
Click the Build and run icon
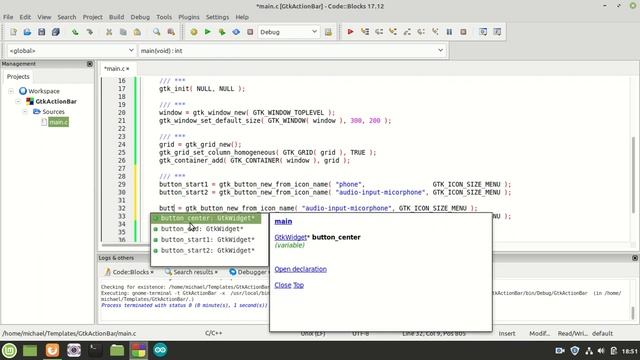point(222,32)
